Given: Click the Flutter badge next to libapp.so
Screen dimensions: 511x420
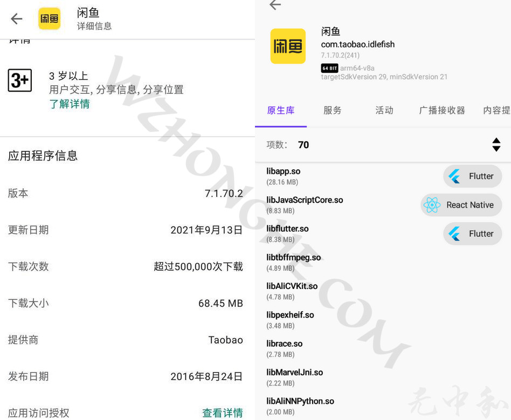Looking at the screenshot, I should click(x=472, y=176).
